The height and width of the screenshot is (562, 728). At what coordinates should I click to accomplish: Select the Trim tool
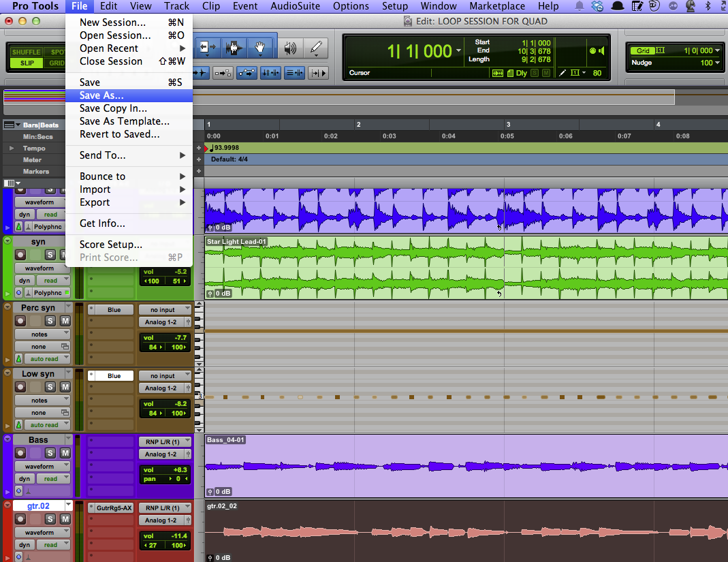tap(207, 47)
